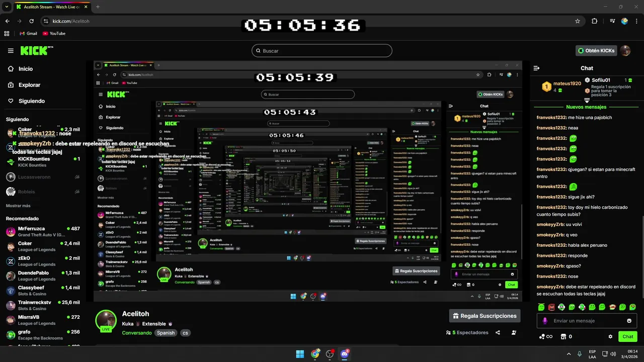Click mateus1920 top gifter entry
Screen dimensions: 644x362
[x=562, y=86]
